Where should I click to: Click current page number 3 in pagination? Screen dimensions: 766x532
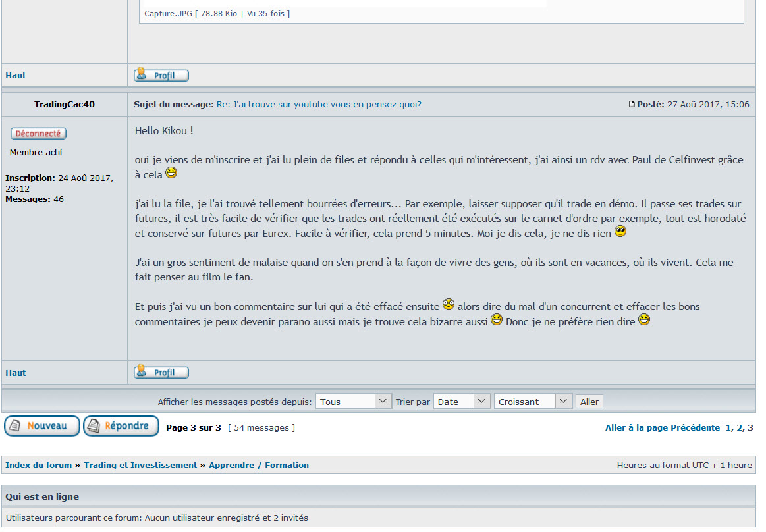[750, 427]
